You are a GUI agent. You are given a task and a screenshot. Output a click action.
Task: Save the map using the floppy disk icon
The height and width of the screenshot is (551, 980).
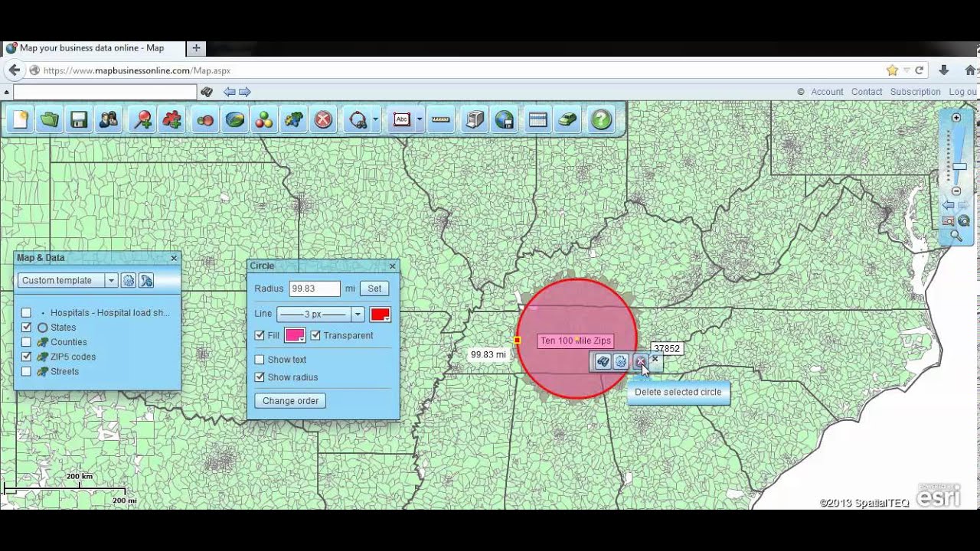pos(79,120)
